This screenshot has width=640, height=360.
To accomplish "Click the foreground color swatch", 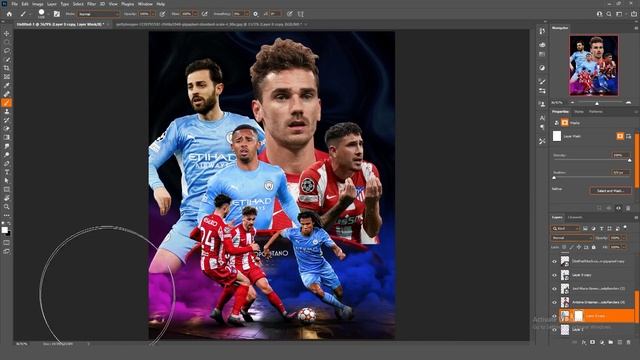I will pos(5,230).
